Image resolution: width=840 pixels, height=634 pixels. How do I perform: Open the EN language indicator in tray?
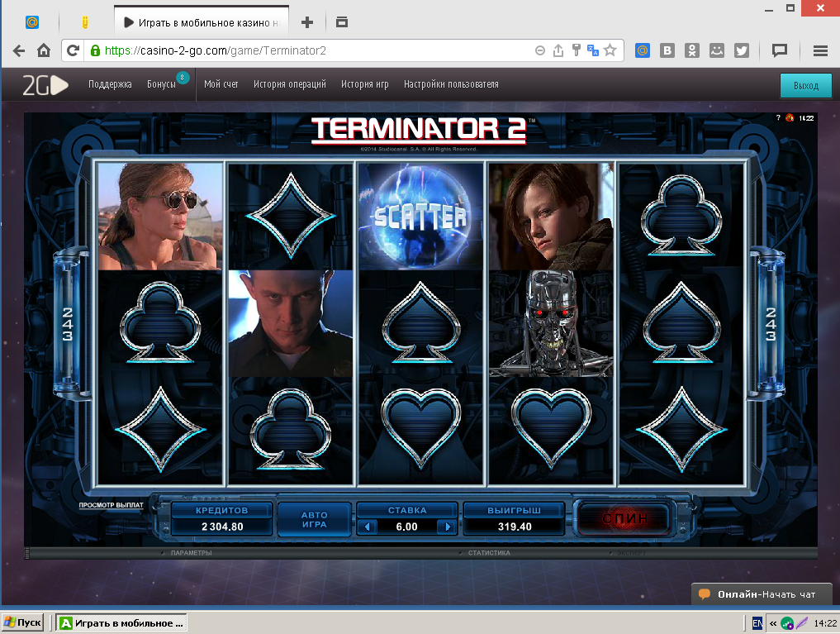(757, 622)
